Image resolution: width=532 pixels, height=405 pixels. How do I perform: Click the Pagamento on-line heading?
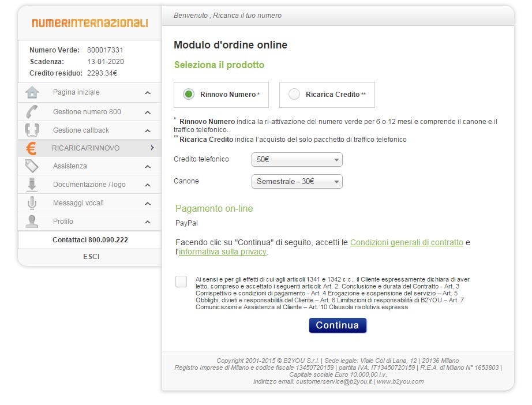(214, 208)
